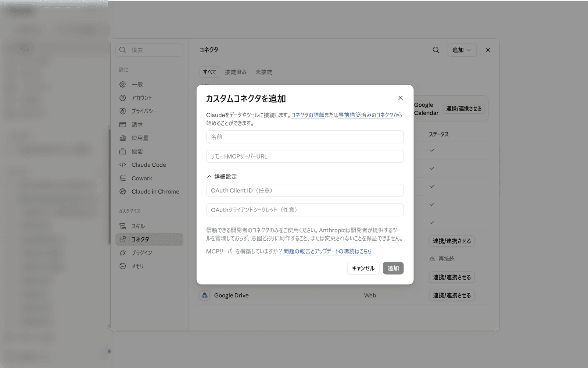Click the リモートMCPサーバーURL field
588x368 pixels.
(305, 156)
